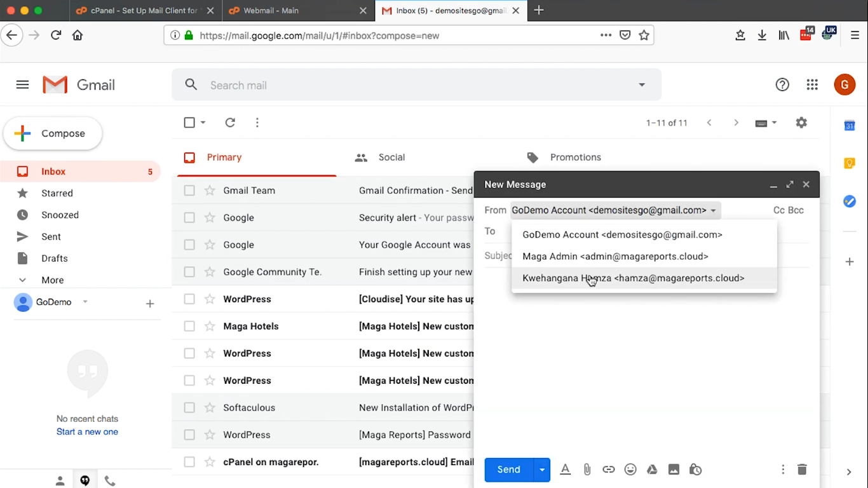Select the Security alert message checkbox
Viewport: 868px width, 488px height.
point(189,217)
